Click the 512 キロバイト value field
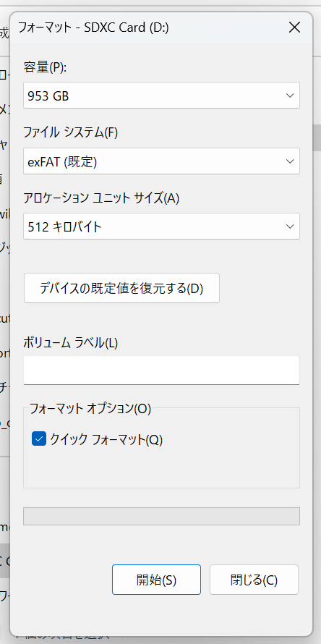Viewport: 321px width, 644px height. click(161, 226)
